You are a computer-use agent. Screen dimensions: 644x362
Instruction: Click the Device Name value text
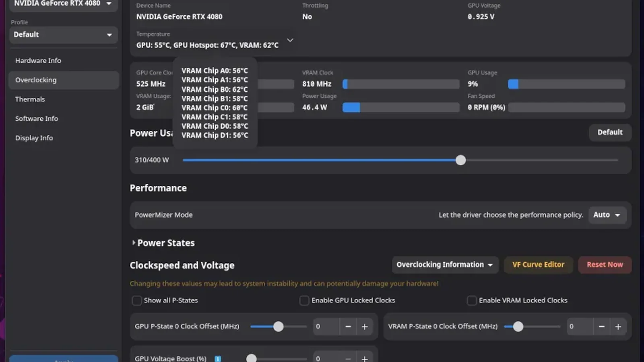coord(179,16)
